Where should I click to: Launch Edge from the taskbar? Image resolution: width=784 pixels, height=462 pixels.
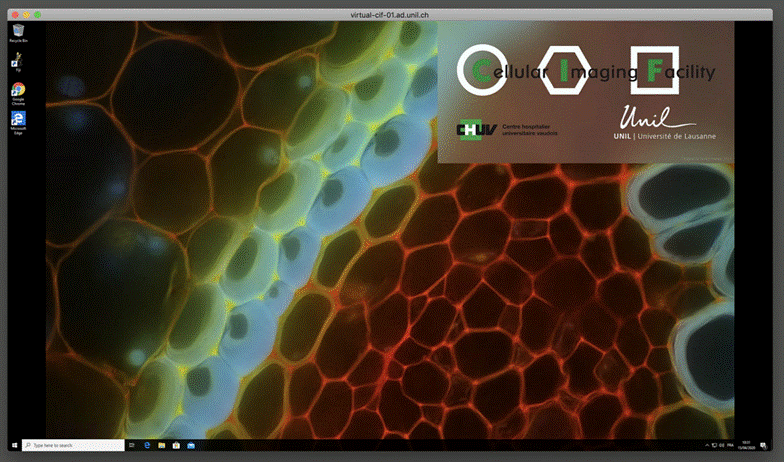[147, 445]
